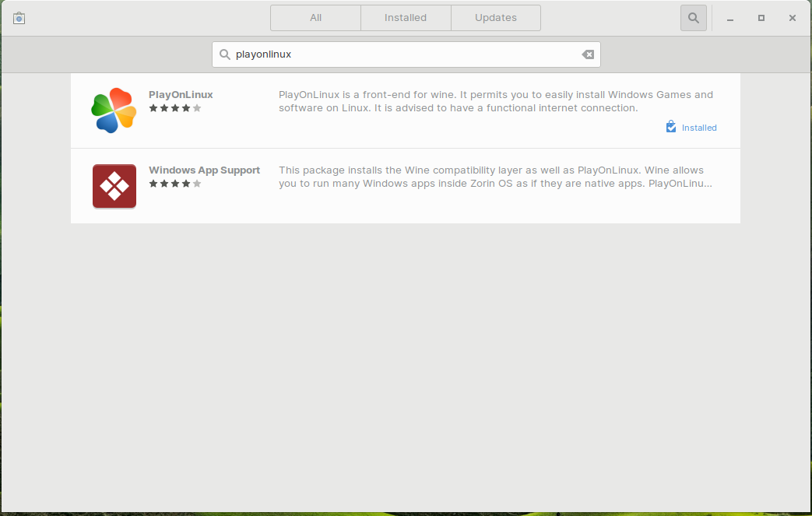This screenshot has height=516, width=812.
Task: Click the Windows App Support star rating
Action: tap(175, 184)
